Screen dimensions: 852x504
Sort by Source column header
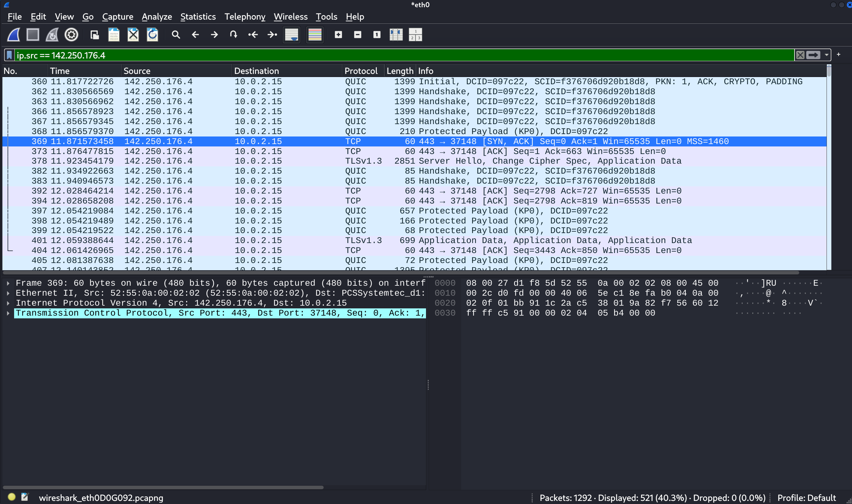(177, 71)
